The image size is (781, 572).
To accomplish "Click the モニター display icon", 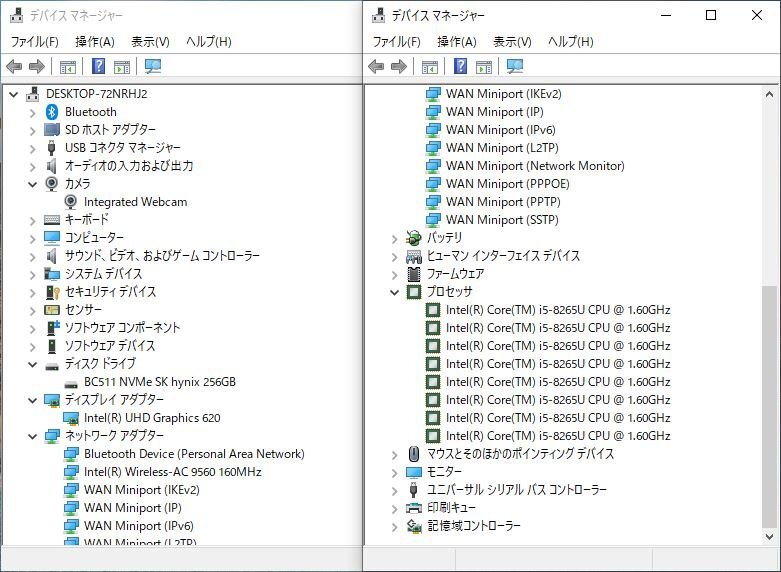I will point(413,472).
